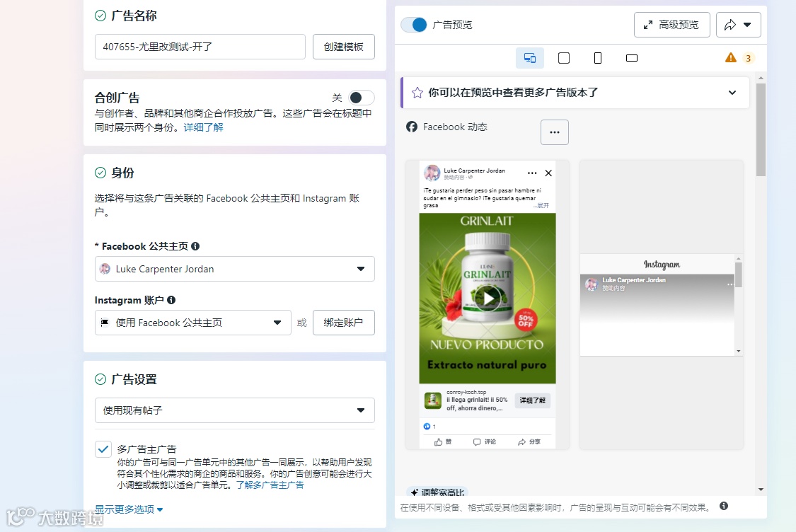Click the Instagram preview scroll down arrow

(739, 352)
